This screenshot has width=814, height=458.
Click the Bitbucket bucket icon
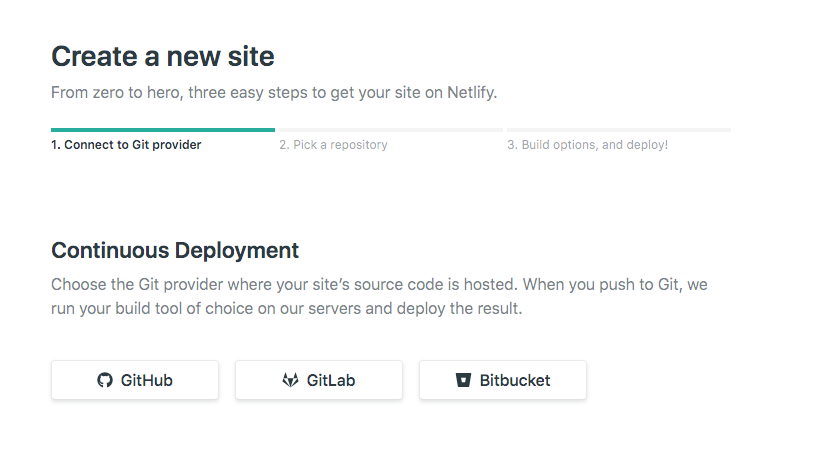tap(464, 380)
